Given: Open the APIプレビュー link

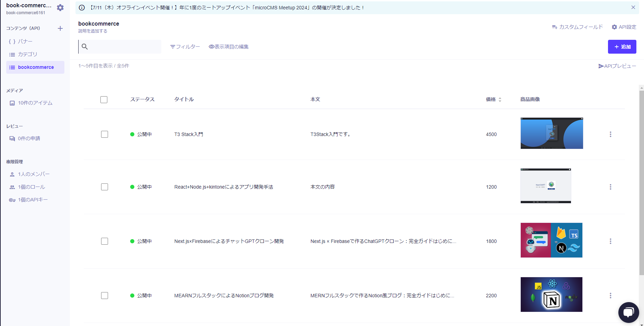Looking at the screenshot, I should tap(617, 66).
